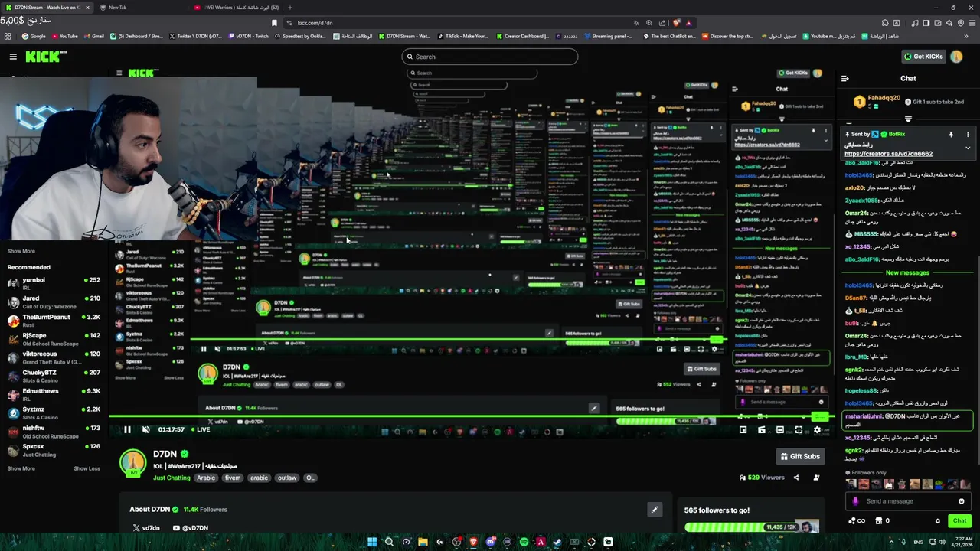This screenshot has width=980, height=551.
Task: Click Show Less in sidebar
Action: tap(87, 468)
